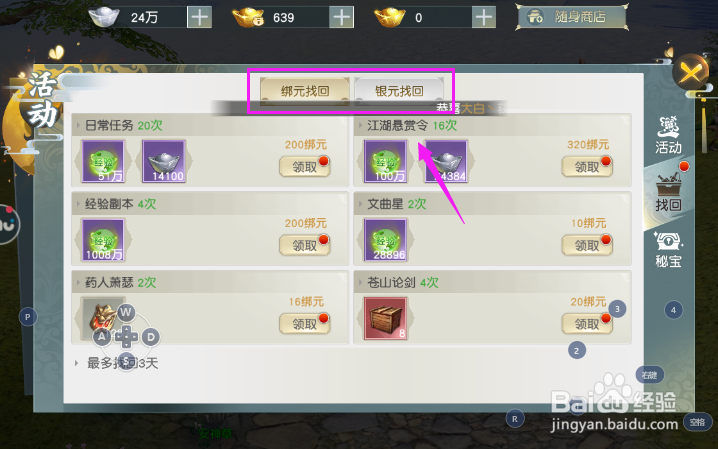Click the 14100 silver ingot reward icon
Screen dimensions: 718x449
[163, 161]
